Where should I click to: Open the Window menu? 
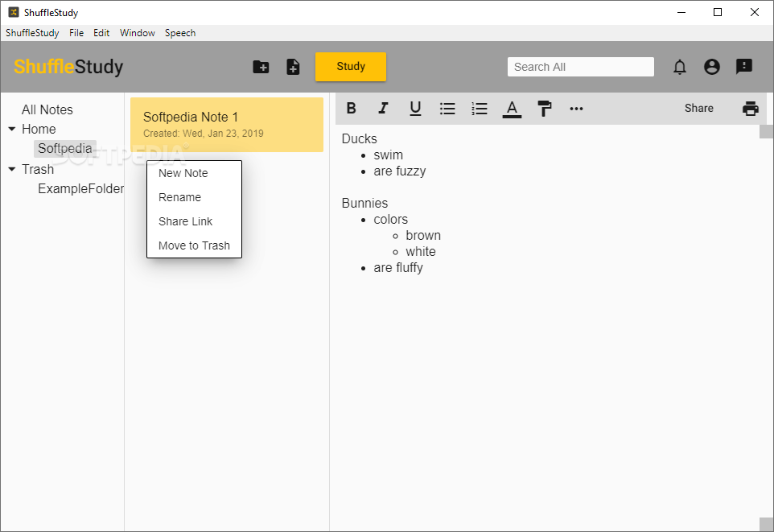coord(138,33)
